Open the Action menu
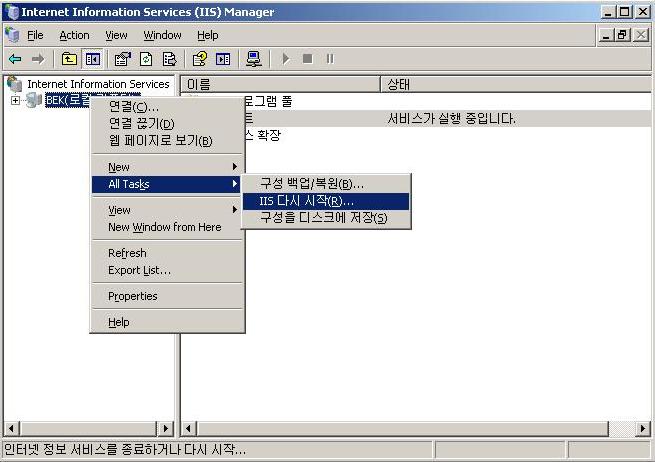 tap(74, 35)
